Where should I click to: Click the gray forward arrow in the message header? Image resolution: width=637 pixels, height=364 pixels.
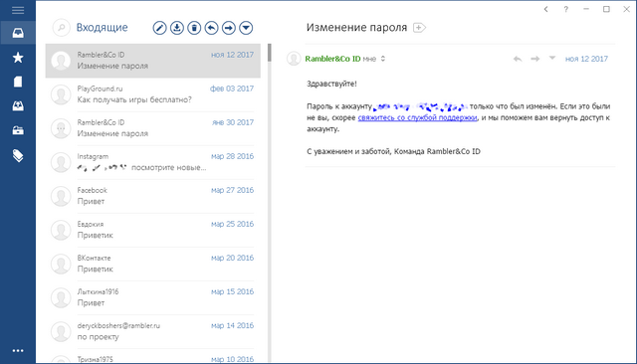[535, 59]
